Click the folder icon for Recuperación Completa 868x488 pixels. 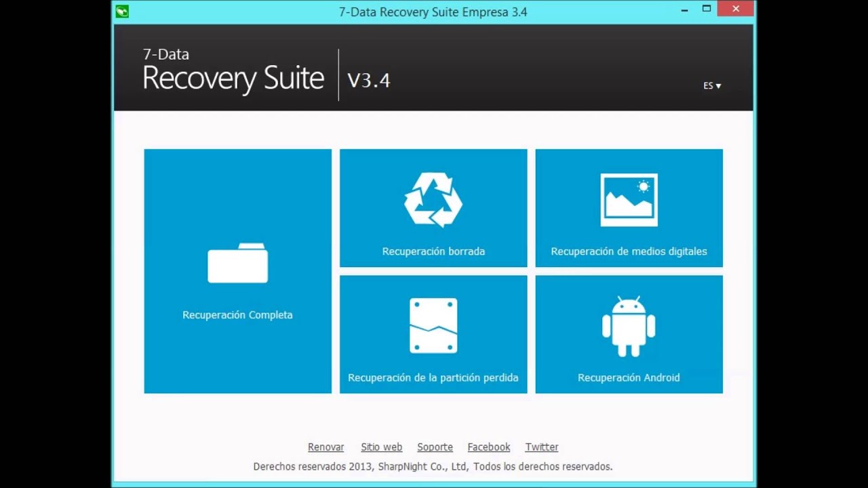coord(237,263)
